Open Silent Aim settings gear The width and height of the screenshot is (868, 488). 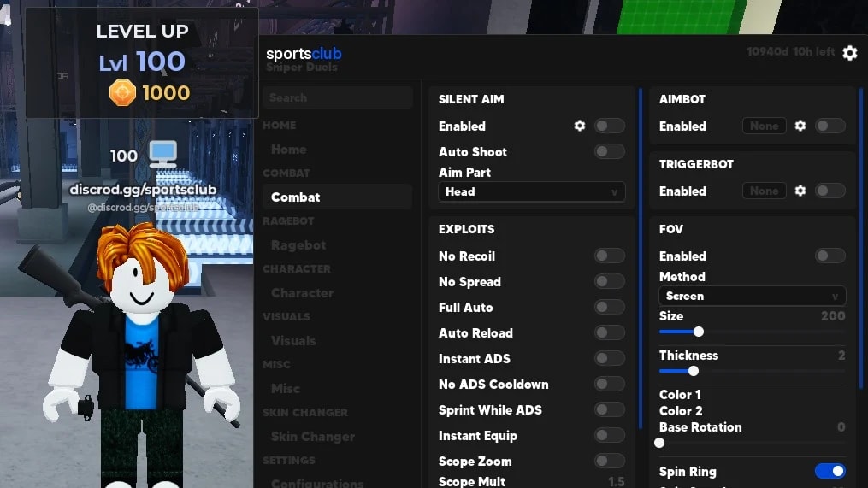(x=580, y=126)
